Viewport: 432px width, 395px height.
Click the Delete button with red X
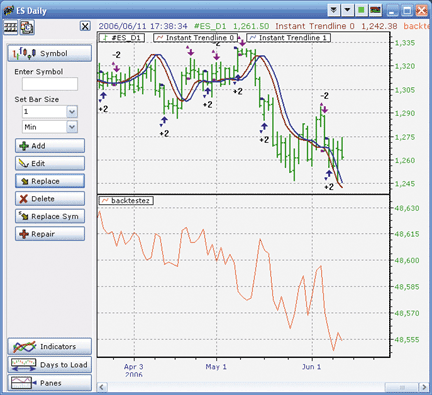pyautogui.click(x=50, y=199)
